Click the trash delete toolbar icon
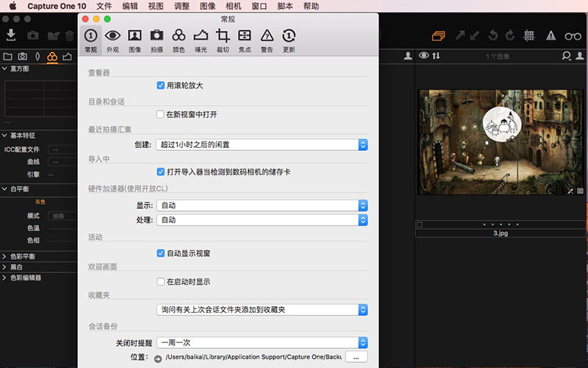The width and height of the screenshot is (588, 368). pyautogui.click(x=69, y=35)
